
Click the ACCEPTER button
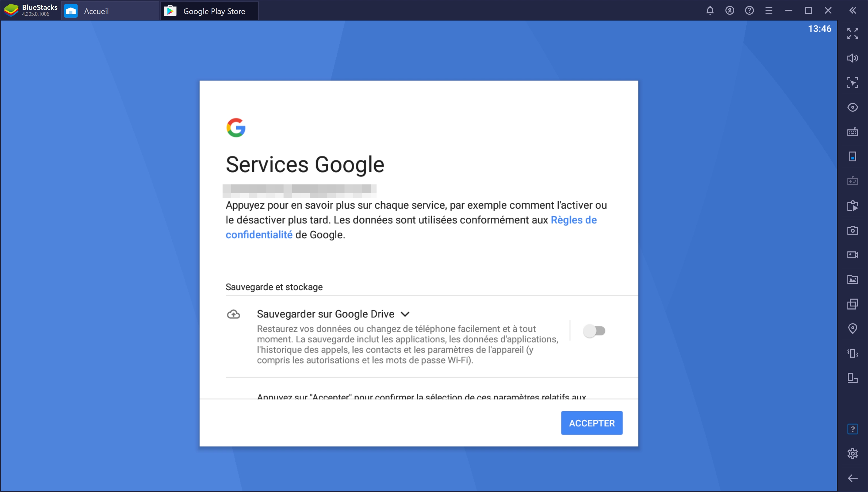click(x=592, y=423)
